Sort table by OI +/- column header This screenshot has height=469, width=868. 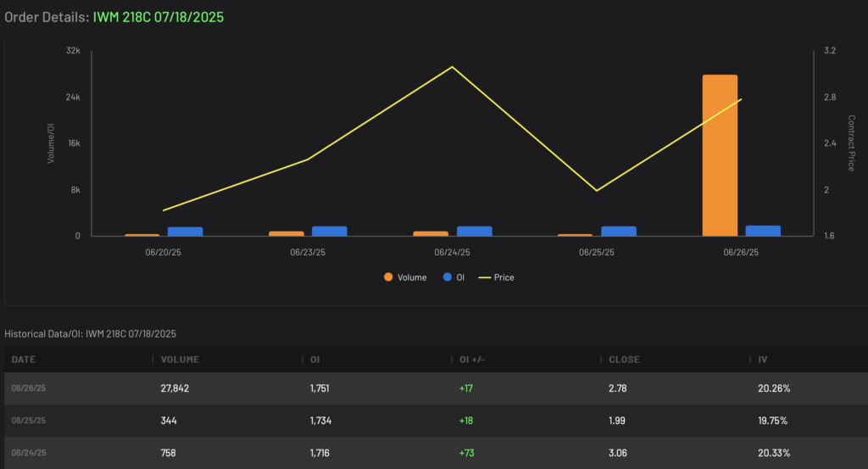[472, 360]
